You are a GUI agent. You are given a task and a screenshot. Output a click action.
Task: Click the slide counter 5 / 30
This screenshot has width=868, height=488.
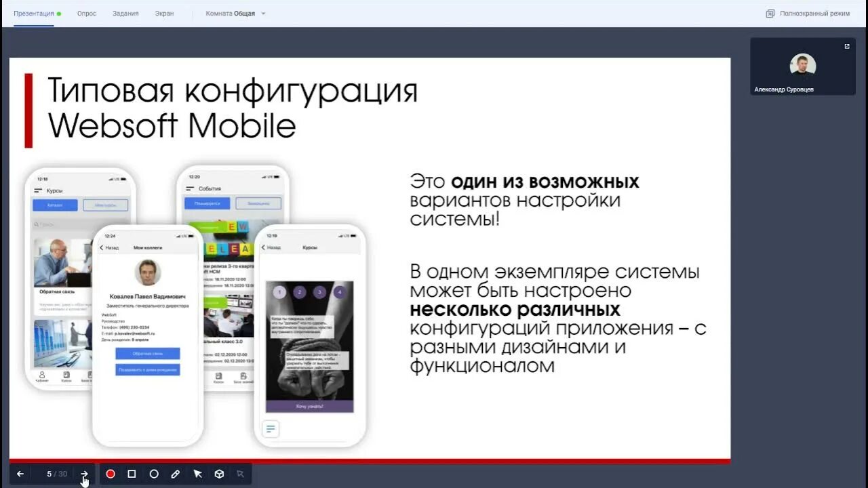[x=57, y=474]
